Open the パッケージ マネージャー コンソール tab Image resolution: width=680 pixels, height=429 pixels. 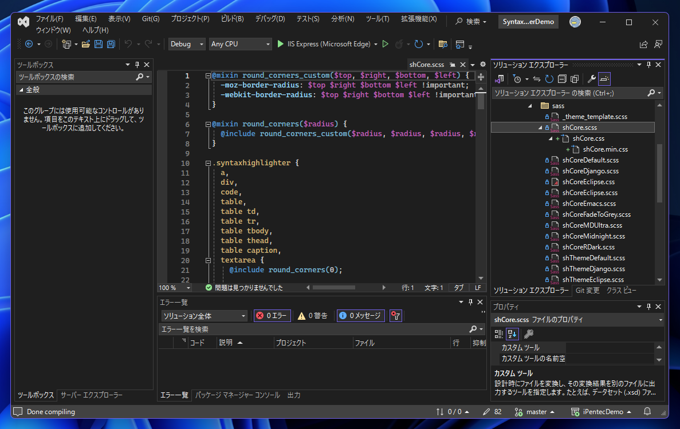tap(237, 395)
